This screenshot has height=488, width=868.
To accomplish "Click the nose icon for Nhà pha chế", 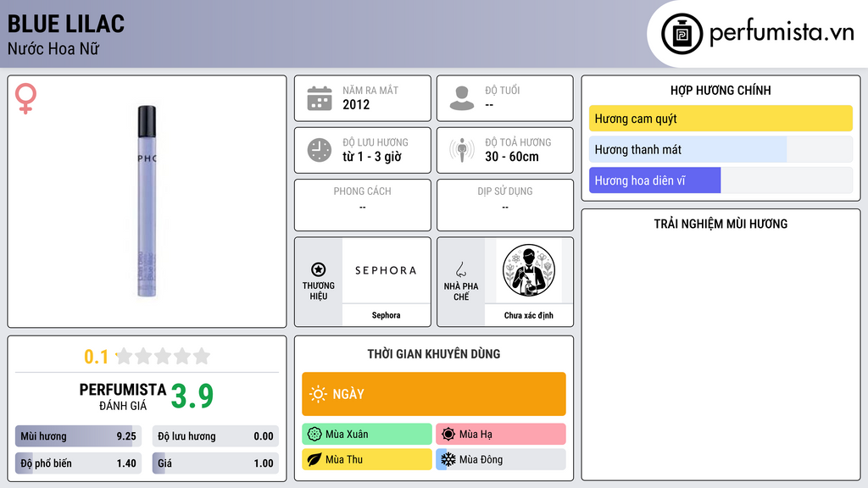I will tap(460, 269).
